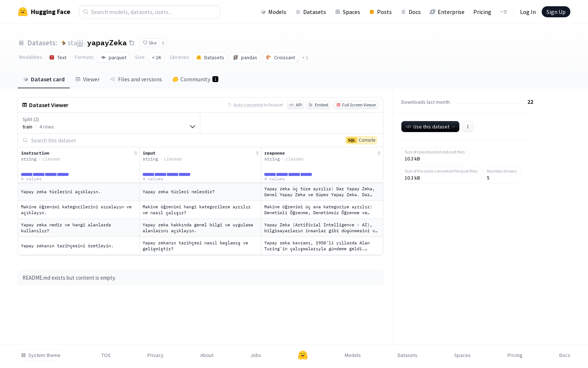Copy dataset name with the copy icon
The width and height of the screenshot is (588, 368).
tap(132, 43)
